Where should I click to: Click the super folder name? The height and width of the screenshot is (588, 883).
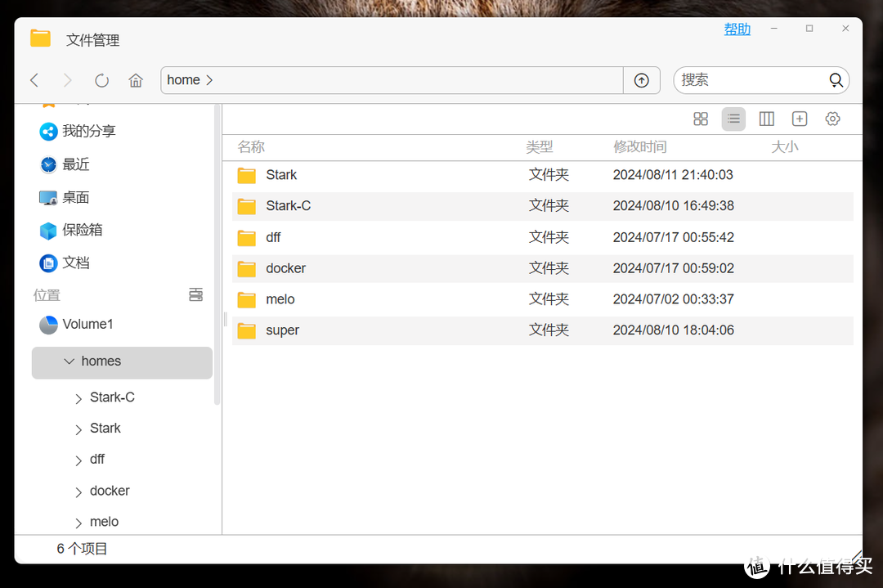(x=283, y=330)
